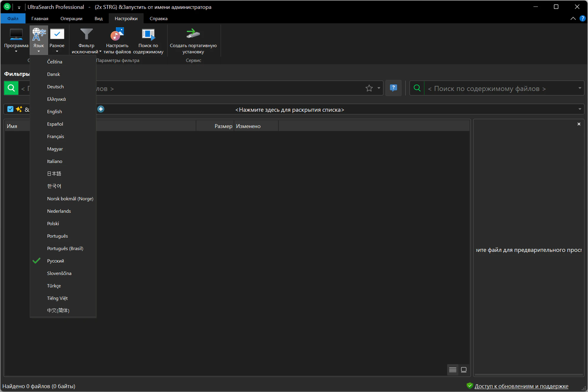Open Доступ к обновлениям и поддержке link
588x392 pixels.
521,386
